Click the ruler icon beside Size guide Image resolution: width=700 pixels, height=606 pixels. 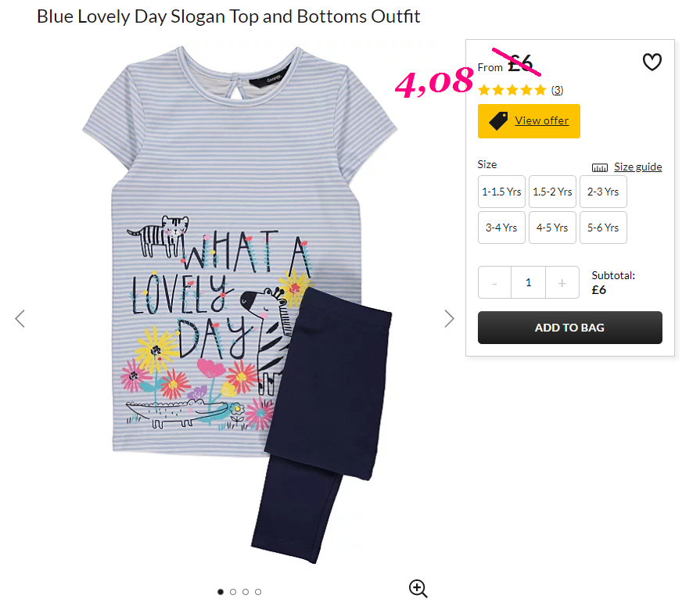(600, 168)
